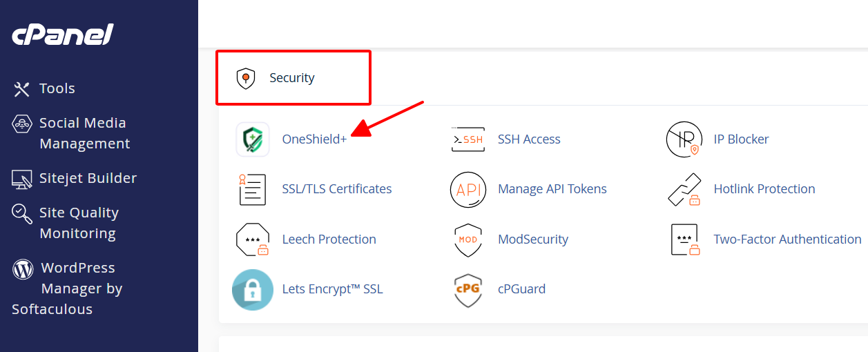The width and height of the screenshot is (868, 352).
Task: Open the IP Blocker icon
Action: pos(684,139)
